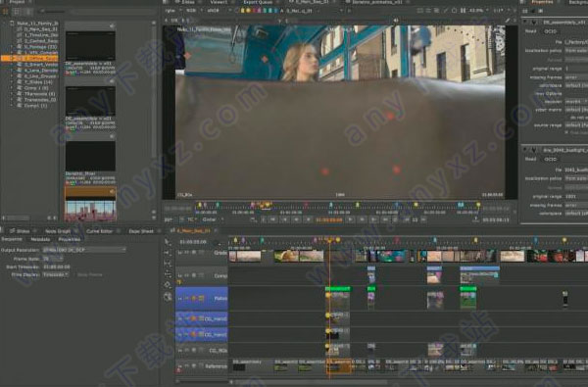Switch to the Node Graph tab
Viewport: 588px width, 387px height.
pyautogui.click(x=58, y=231)
